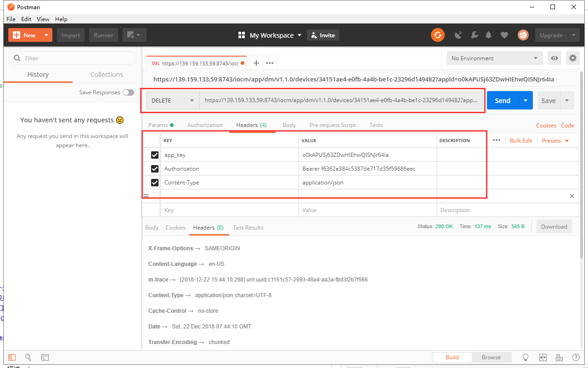The image size is (588, 368).
Task: Open the File menu
Action: 11,19
